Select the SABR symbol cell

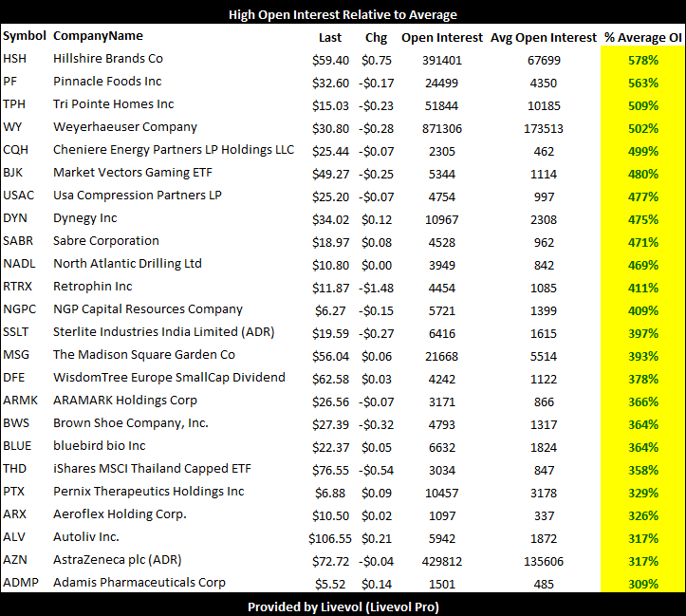(x=18, y=241)
